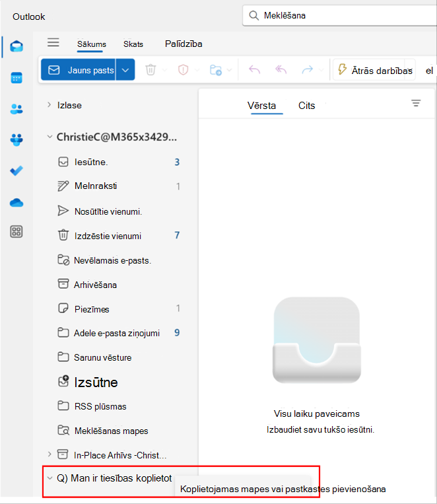Screen dimensions: 437x504
Task: Click the Nevēlamais e-pasts junk icon
Action: [63, 260]
